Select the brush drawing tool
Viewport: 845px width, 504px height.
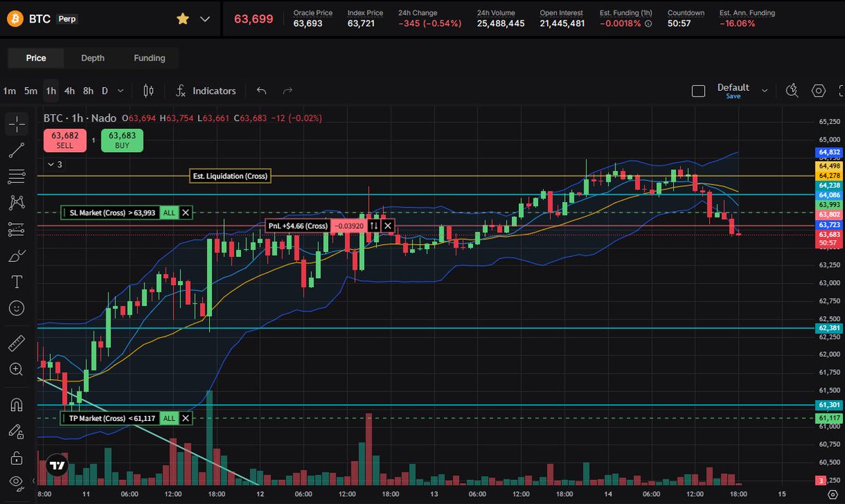(x=17, y=256)
